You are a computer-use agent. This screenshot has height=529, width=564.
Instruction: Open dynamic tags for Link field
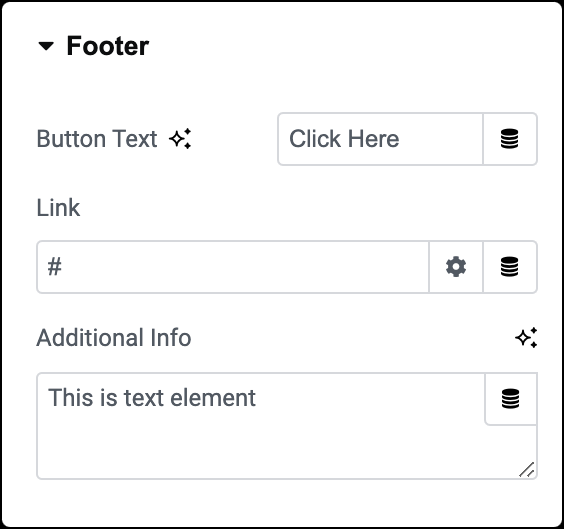[510, 267]
